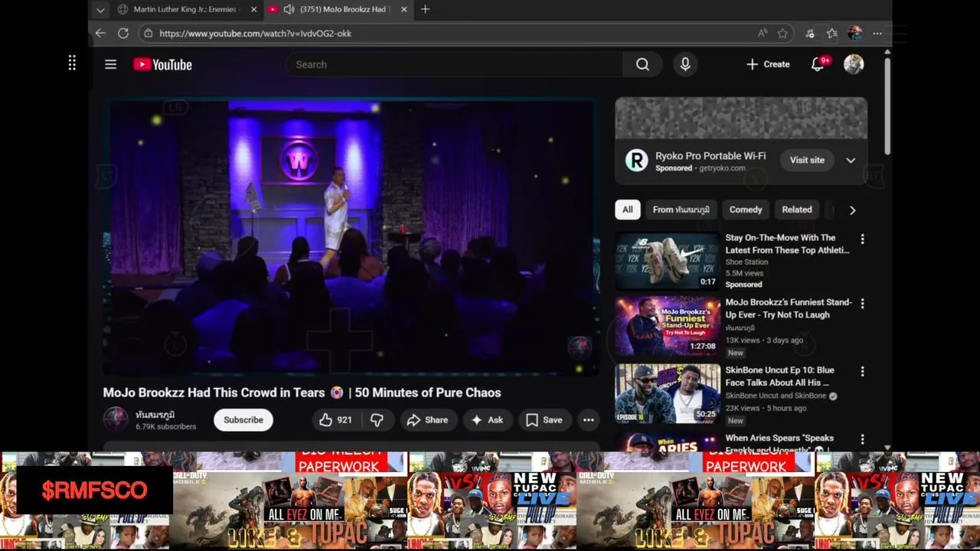Open the Ryoko Pro Portable Wi-Fi title
The height and width of the screenshot is (551, 980).
710,156
